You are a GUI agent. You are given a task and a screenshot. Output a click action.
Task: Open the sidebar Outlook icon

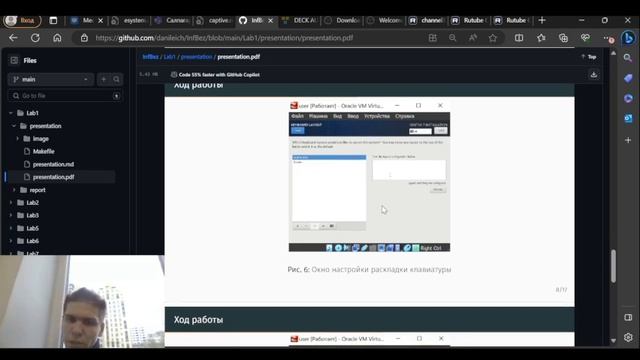coord(628,118)
